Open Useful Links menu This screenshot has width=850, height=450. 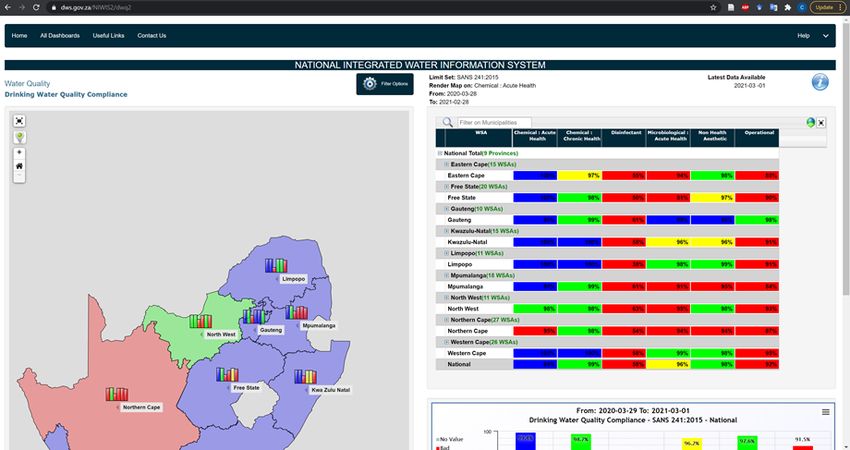click(108, 36)
